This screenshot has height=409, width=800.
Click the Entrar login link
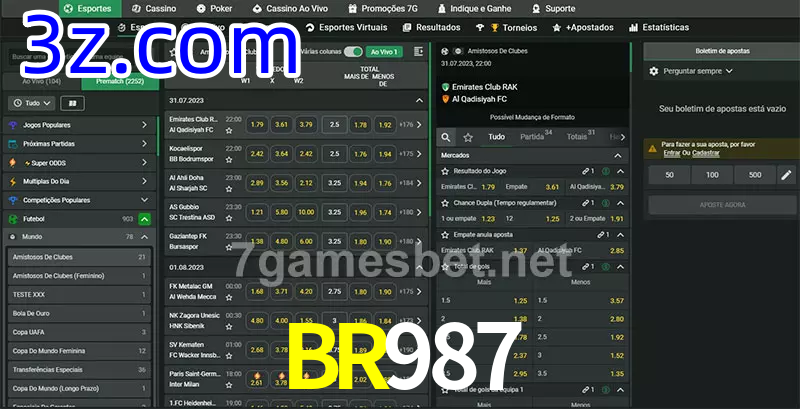click(672, 153)
